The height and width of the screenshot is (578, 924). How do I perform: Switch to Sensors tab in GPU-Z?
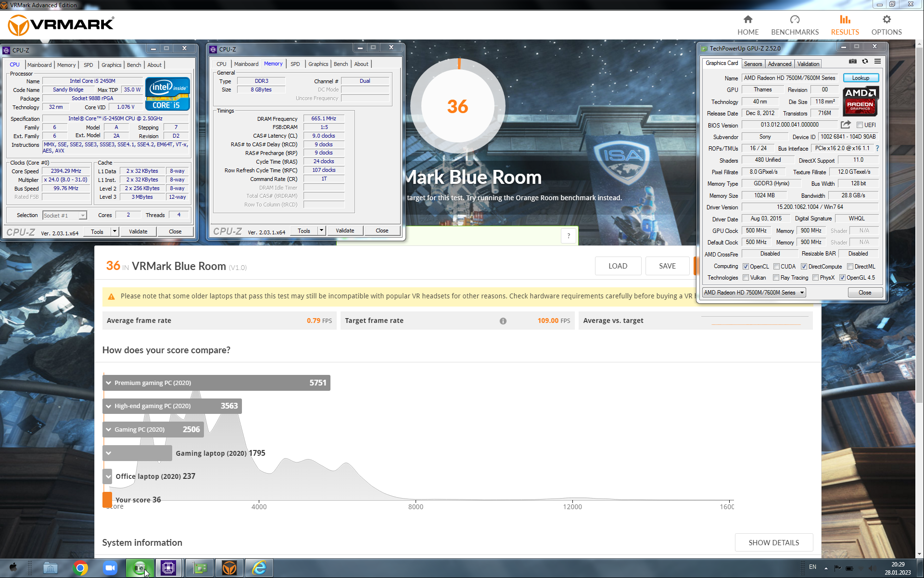[x=753, y=64]
